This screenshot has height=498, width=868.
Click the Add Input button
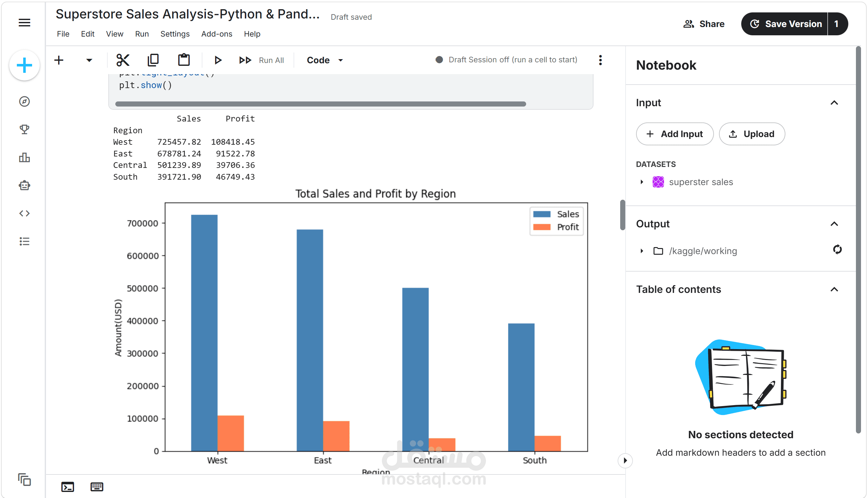675,134
